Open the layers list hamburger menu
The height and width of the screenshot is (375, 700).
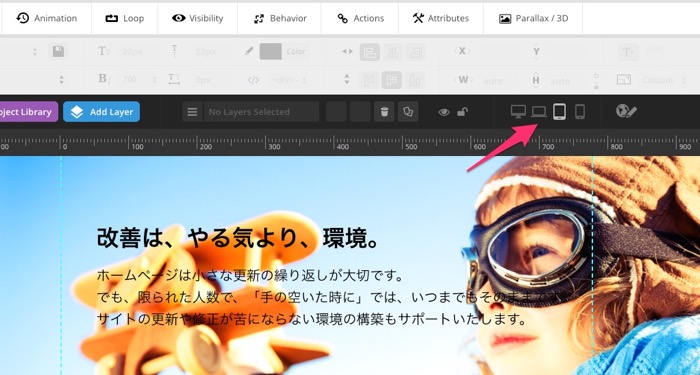tap(192, 112)
